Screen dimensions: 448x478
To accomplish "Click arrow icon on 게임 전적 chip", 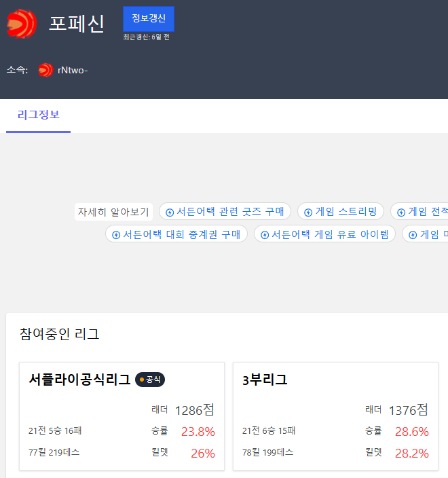I will pos(401,212).
